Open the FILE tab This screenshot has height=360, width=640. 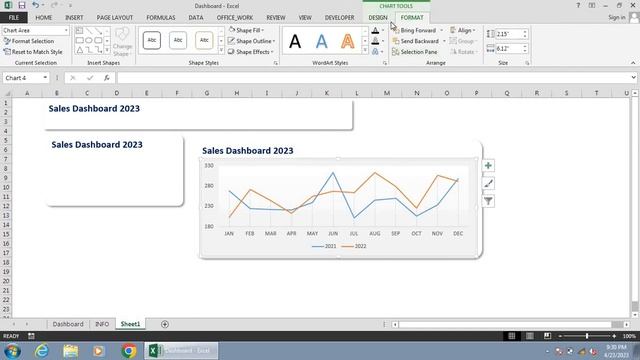(x=13, y=18)
